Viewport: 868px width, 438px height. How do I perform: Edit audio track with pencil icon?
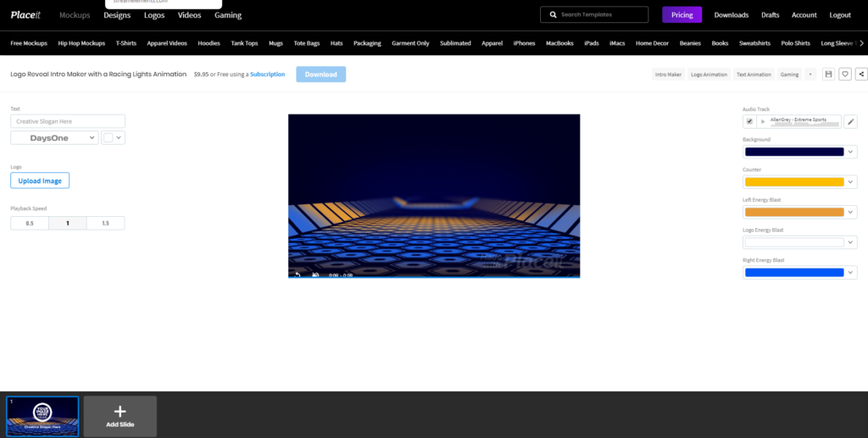click(850, 122)
